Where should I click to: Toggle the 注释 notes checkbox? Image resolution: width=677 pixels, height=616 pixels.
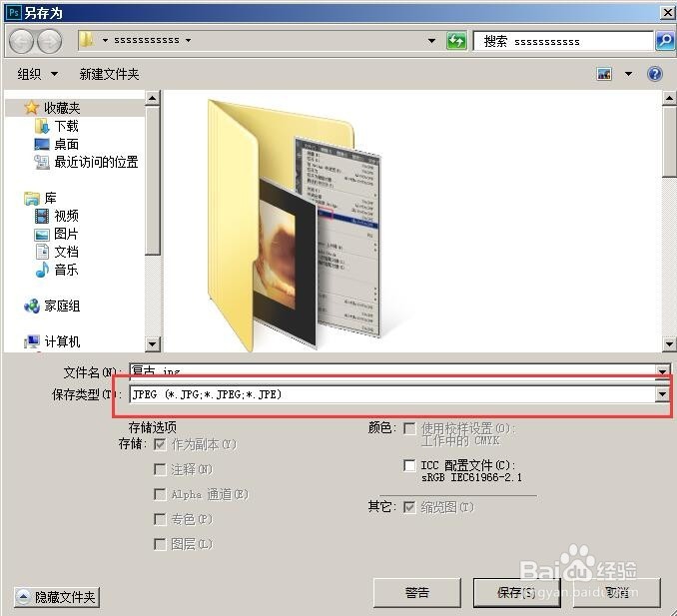[160, 469]
